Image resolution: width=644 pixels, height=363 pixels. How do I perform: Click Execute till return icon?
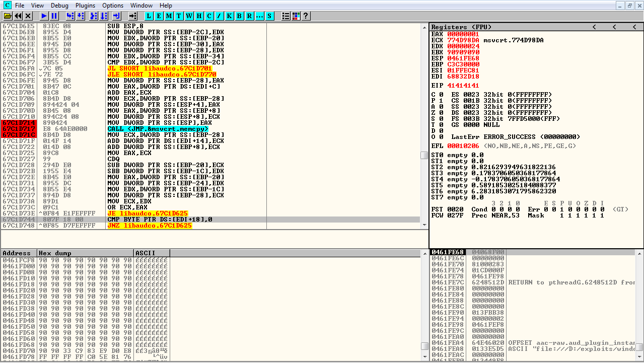(116, 16)
